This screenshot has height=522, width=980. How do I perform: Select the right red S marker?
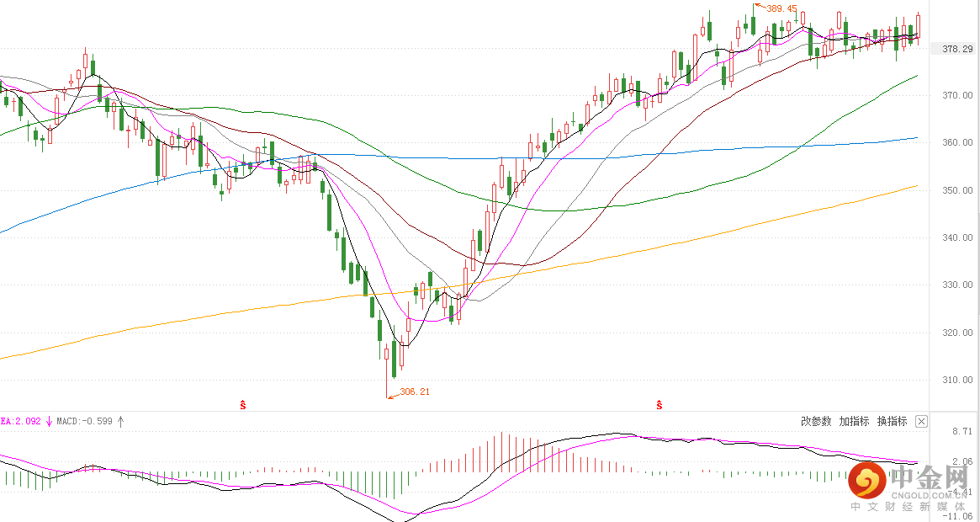click(x=659, y=405)
